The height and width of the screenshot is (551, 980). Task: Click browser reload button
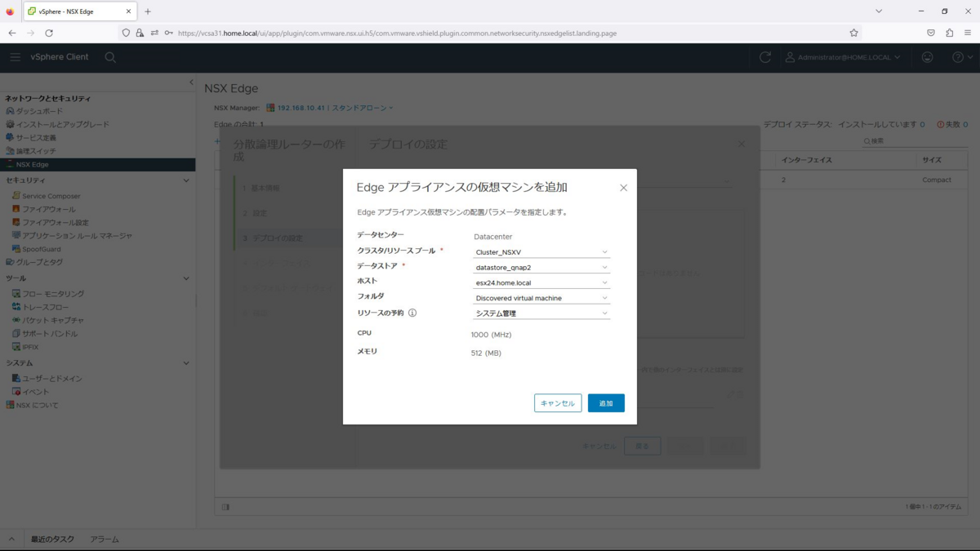49,33
